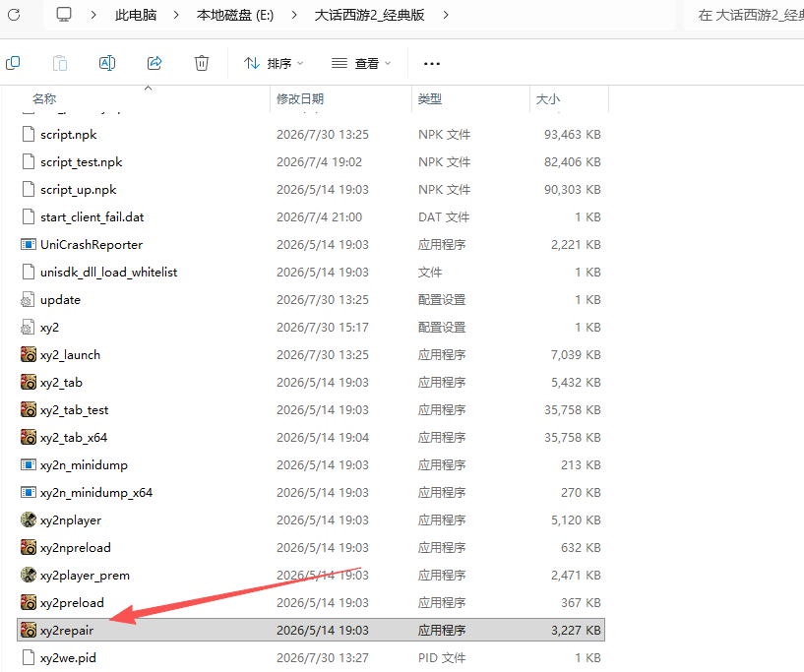Click the paste icon in toolbar
This screenshot has width=804, height=672.
(x=60, y=63)
